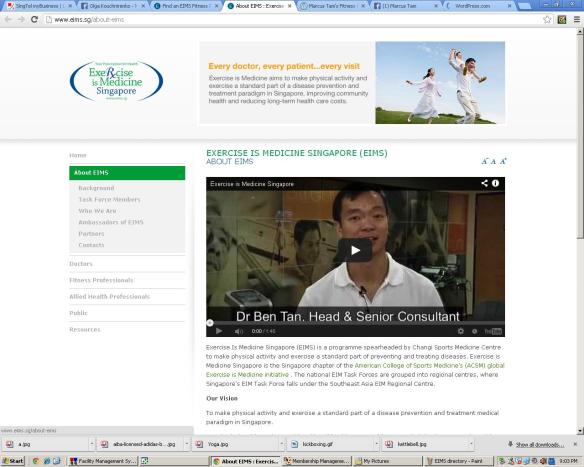Close the About EIMS tab
Viewport: 584px width, 467px height.
pyautogui.click(x=289, y=6)
